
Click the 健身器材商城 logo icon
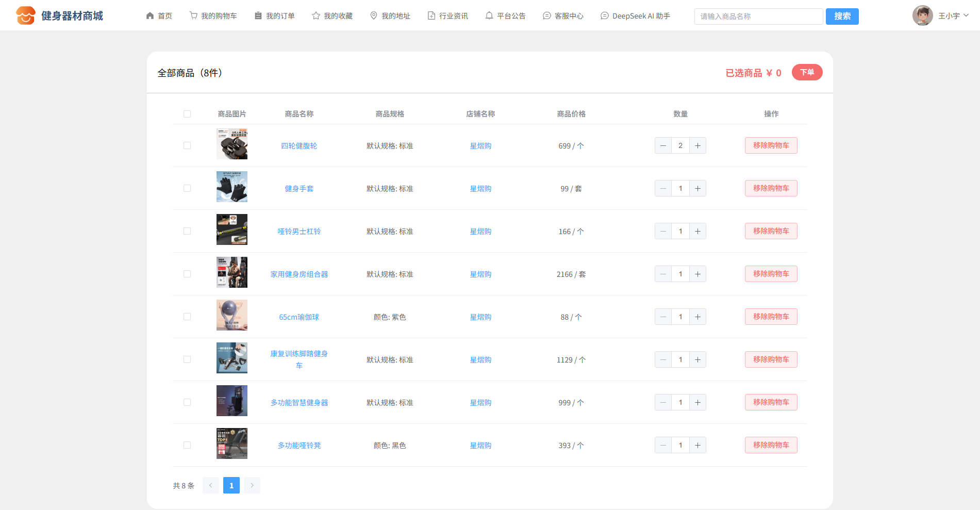coord(25,16)
